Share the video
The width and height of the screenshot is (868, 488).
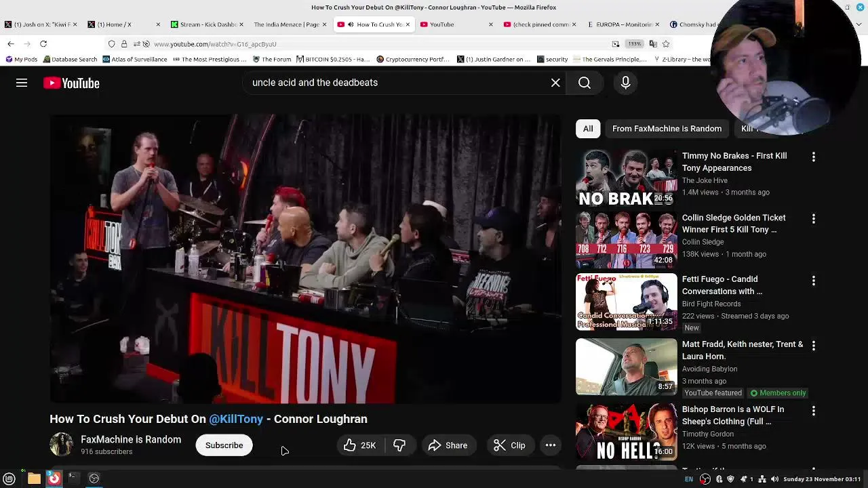point(448,445)
